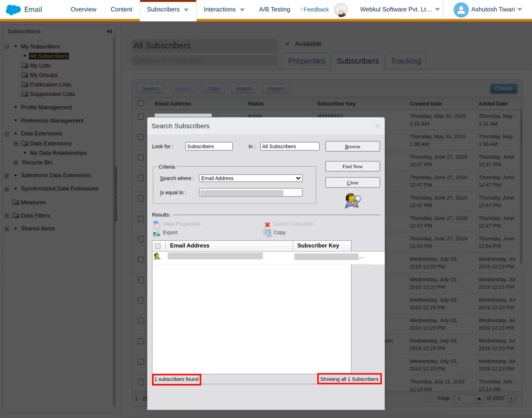532x418 pixels.
Task: Click the Created Date column header
Action: pos(426,104)
